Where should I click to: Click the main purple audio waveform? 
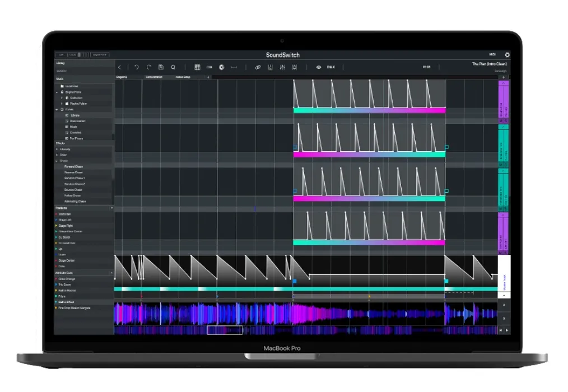pyautogui.click(x=306, y=314)
